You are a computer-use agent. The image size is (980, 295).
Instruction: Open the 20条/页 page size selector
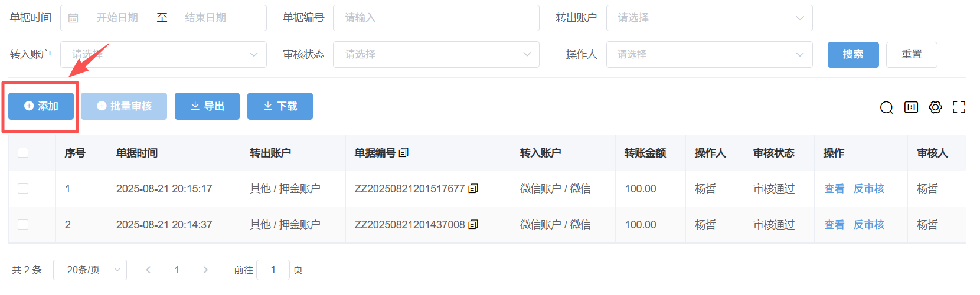coord(90,270)
